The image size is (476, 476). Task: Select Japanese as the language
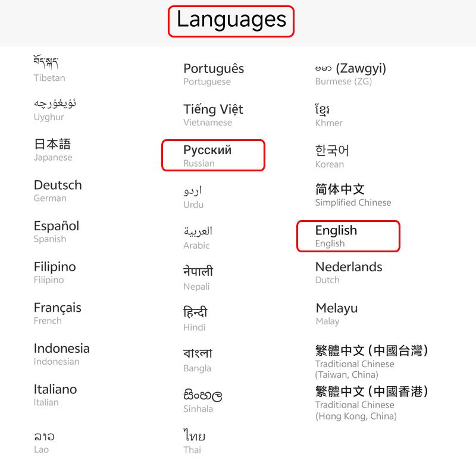pyautogui.click(x=52, y=150)
